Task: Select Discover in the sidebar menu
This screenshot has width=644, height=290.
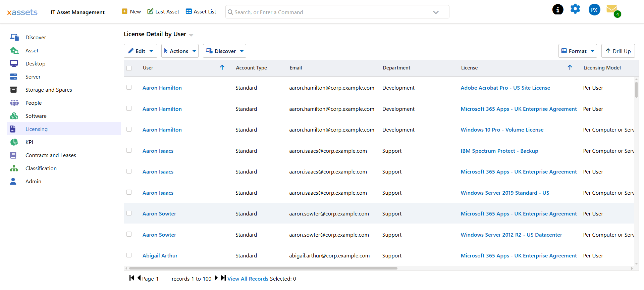Action: (36, 37)
